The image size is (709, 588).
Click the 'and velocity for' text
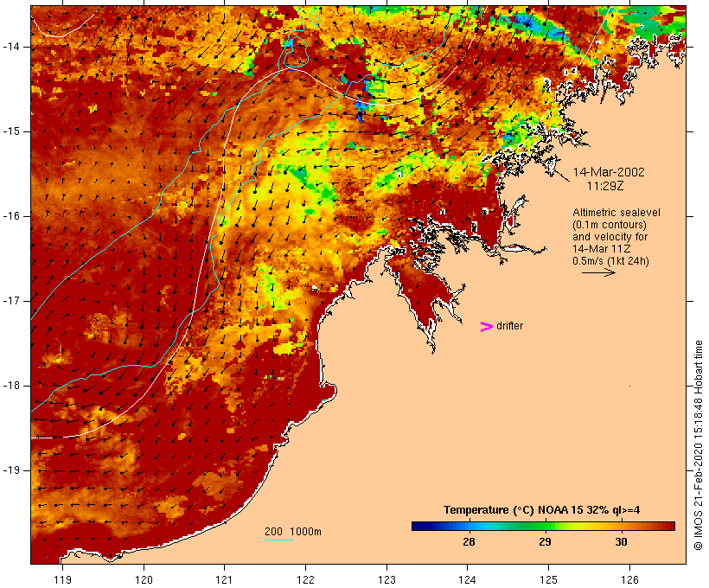(610, 237)
